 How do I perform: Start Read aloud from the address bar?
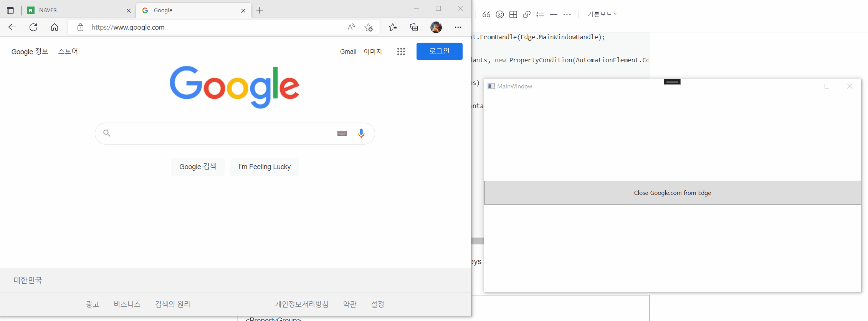351,27
